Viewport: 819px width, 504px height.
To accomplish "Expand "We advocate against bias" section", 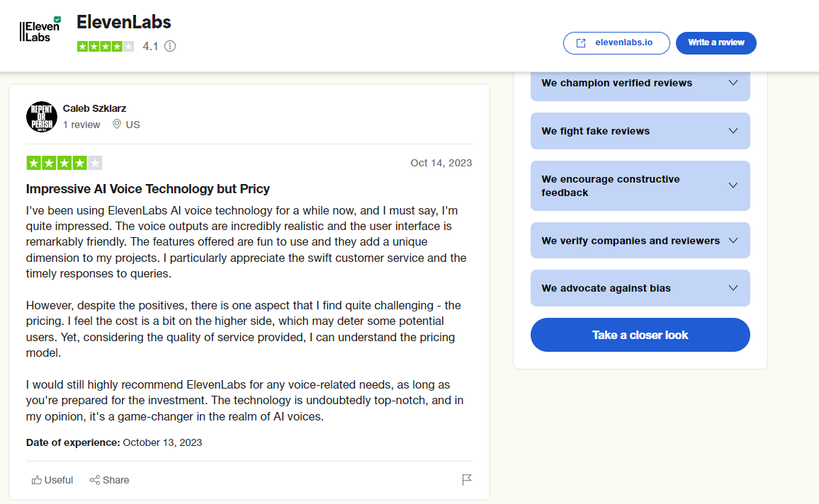I will tap(733, 288).
